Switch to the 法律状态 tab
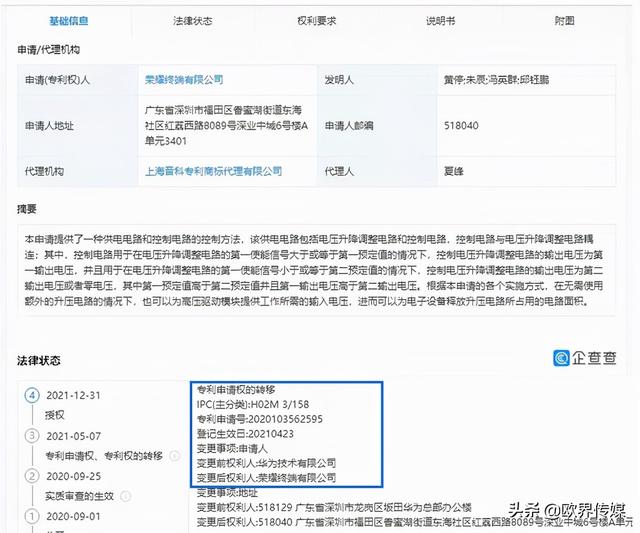Image resolution: width=640 pixels, height=533 pixels. pos(192,20)
